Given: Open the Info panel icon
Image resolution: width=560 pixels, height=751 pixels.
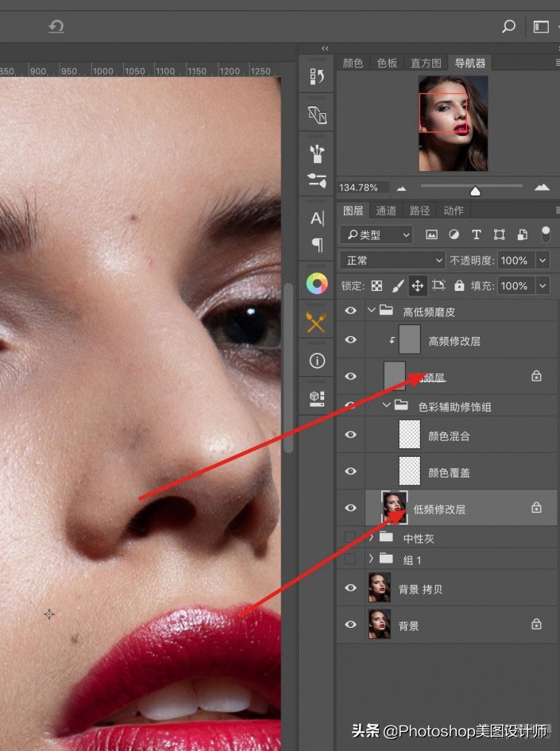Looking at the screenshot, I should pos(317,361).
